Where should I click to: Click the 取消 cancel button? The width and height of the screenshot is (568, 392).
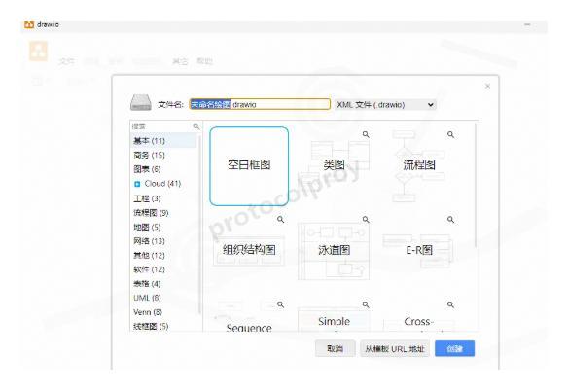tap(336, 348)
